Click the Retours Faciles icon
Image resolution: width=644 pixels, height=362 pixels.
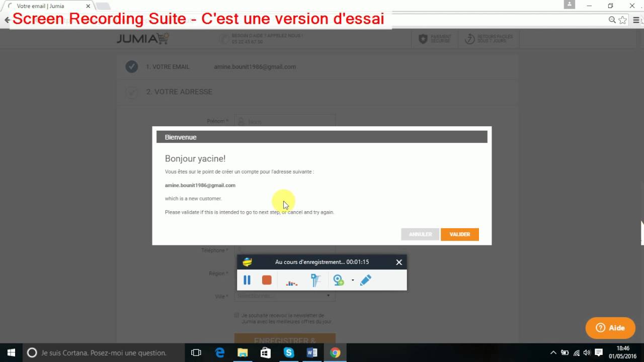(x=469, y=39)
